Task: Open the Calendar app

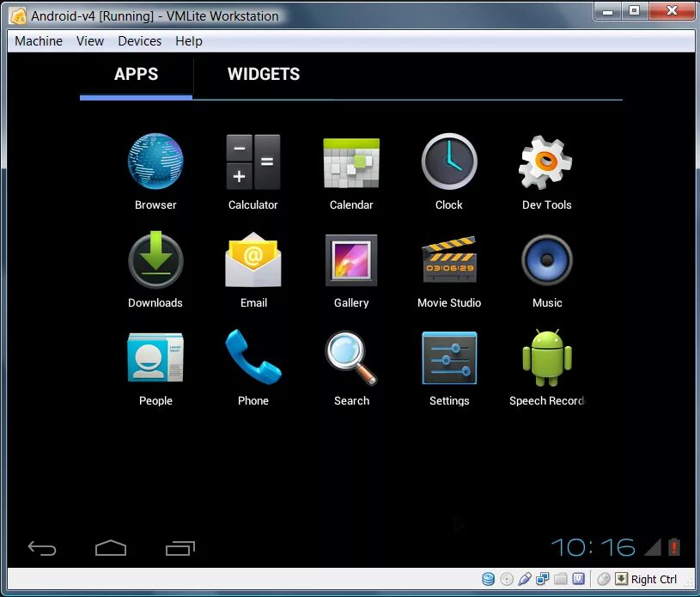Action: pos(351,163)
